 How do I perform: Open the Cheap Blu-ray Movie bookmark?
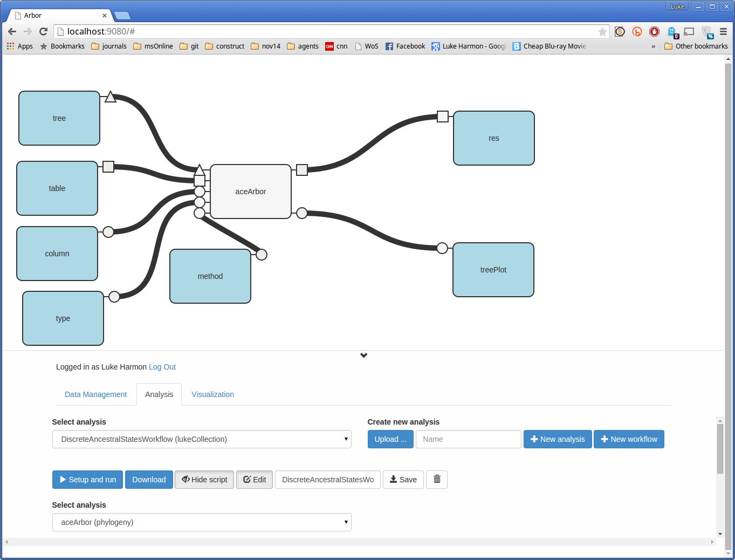point(549,46)
